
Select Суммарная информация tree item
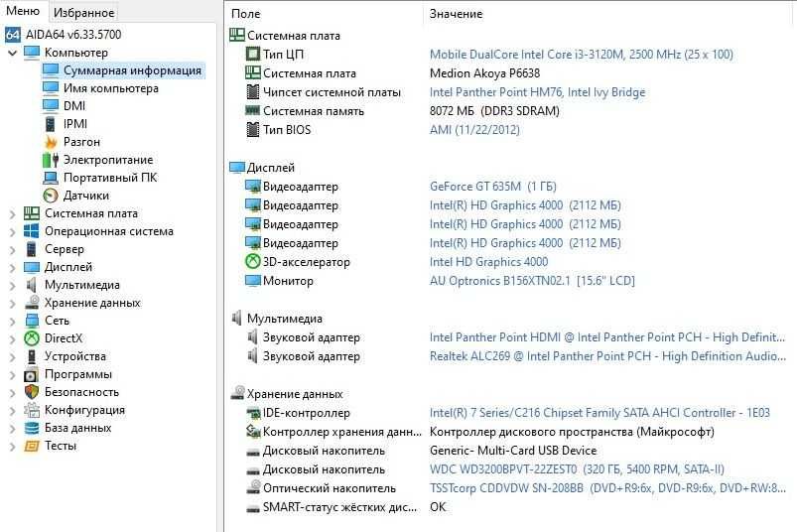(x=132, y=70)
